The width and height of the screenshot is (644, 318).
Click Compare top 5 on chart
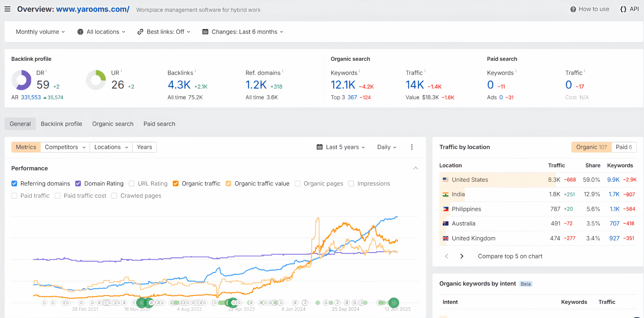pyautogui.click(x=510, y=256)
